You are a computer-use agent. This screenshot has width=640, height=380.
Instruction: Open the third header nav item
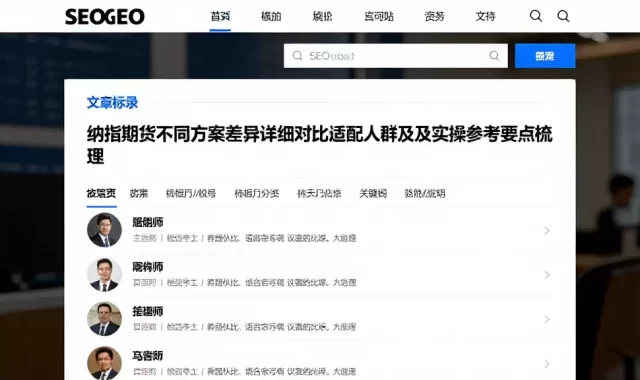pos(322,16)
